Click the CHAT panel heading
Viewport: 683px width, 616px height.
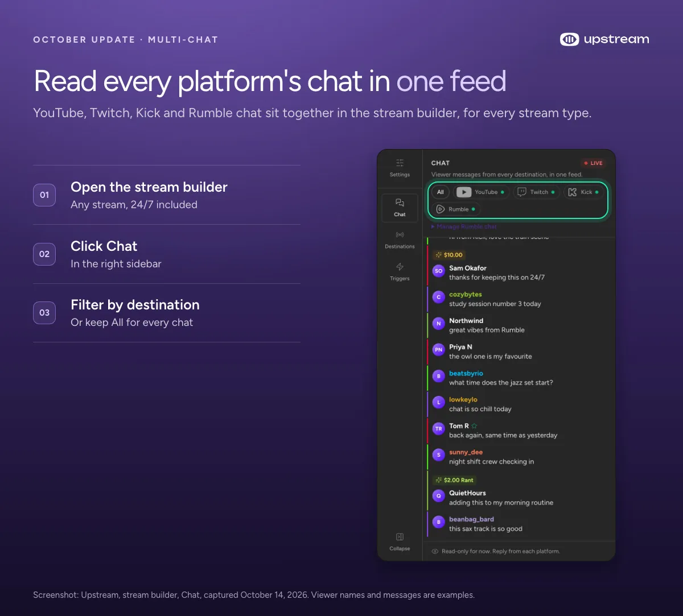click(441, 163)
